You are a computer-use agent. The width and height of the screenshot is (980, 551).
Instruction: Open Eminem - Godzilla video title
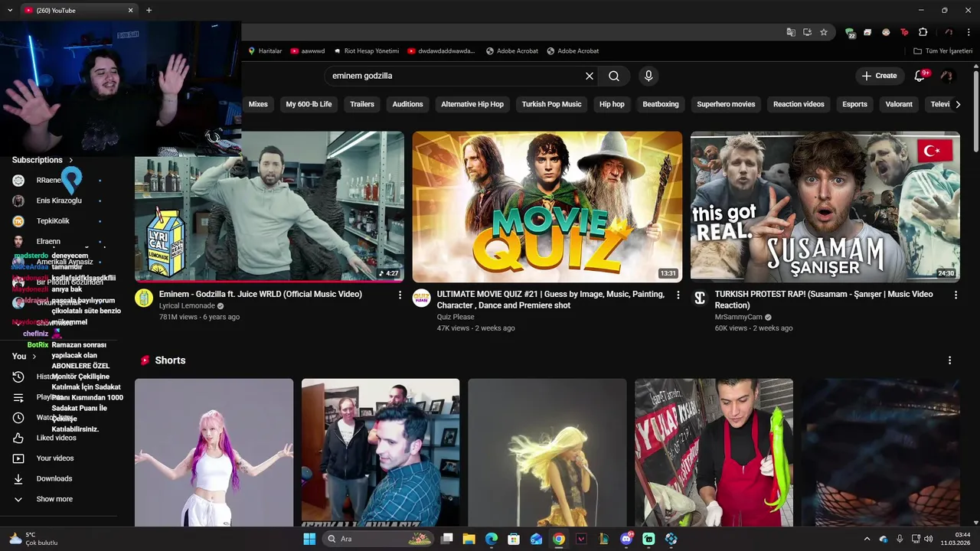pyautogui.click(x=260, y=294)
